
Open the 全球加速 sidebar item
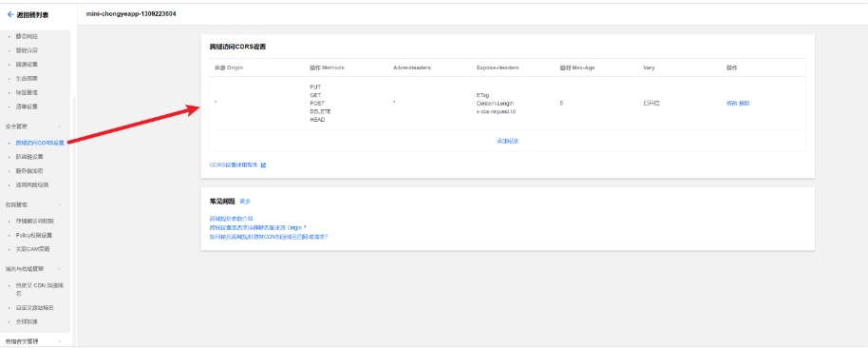click(x=27, y=321)
